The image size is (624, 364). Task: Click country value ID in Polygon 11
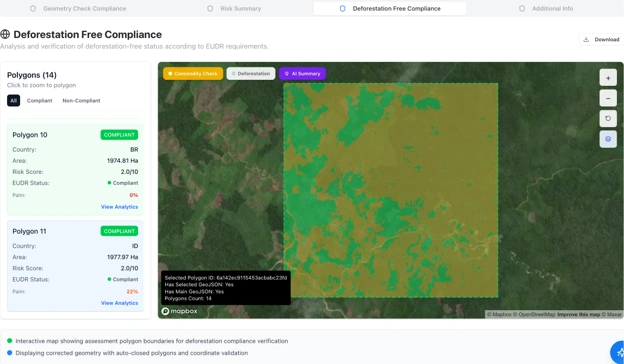[135, 246]
